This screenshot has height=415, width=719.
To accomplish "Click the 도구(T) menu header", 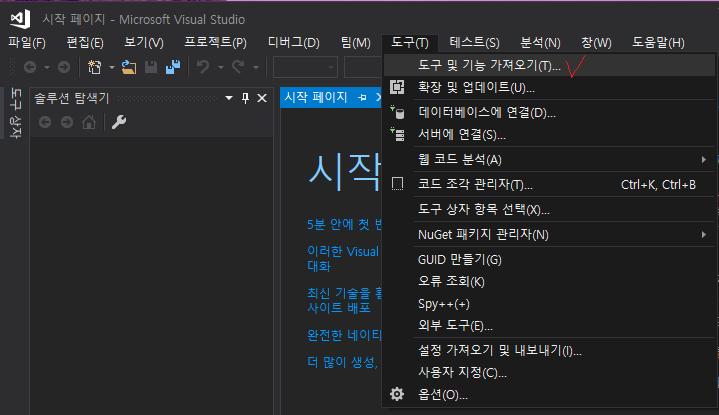I will point(410,43).
